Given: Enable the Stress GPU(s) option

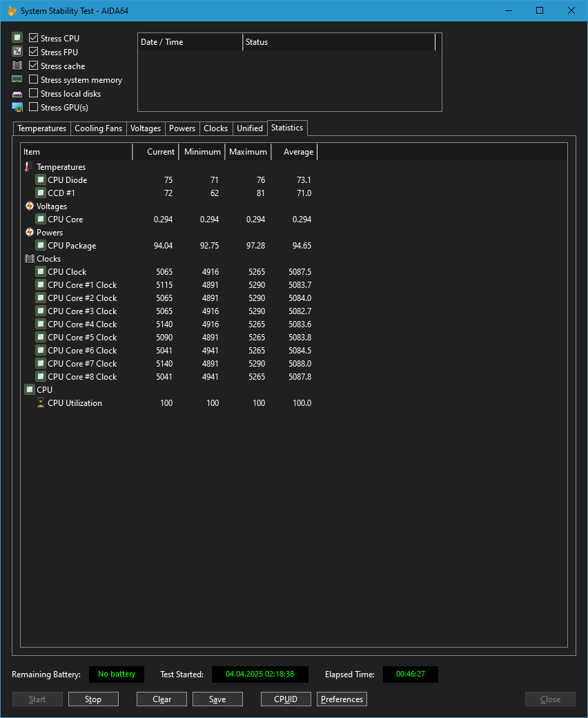Looking at the screenshot, I should [34, 108].
